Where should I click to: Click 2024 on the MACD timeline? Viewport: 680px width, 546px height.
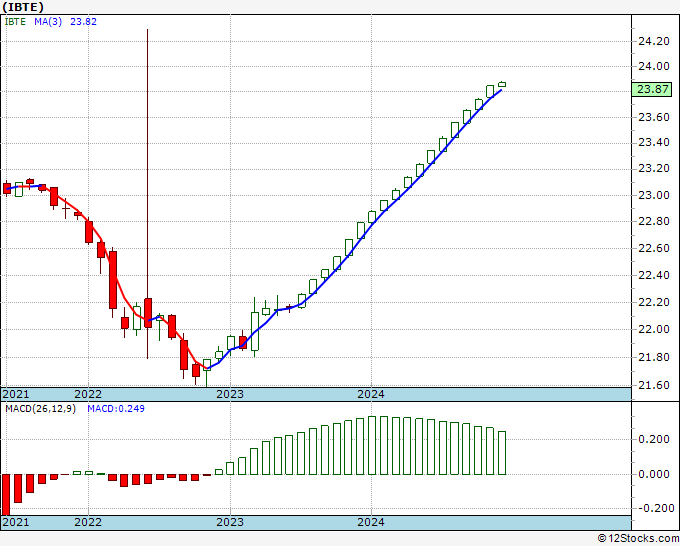click(371, 522)
